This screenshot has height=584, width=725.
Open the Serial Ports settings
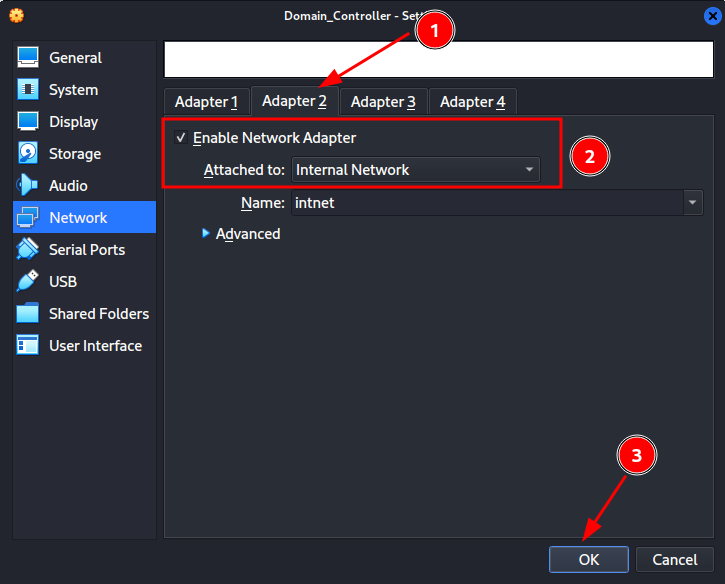(85, 249)
